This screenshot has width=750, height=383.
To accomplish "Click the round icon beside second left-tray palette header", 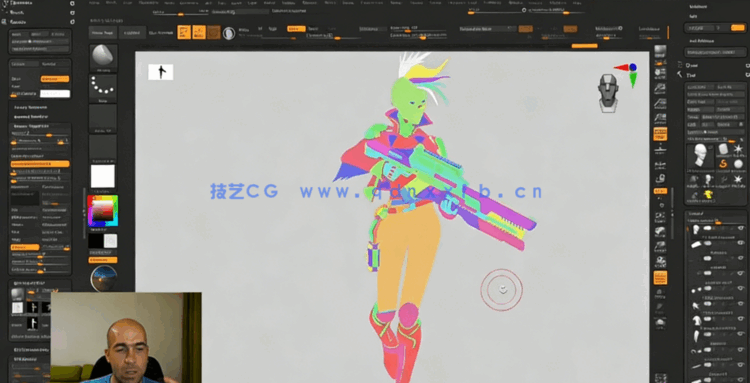I will click(x=72, y=12).
